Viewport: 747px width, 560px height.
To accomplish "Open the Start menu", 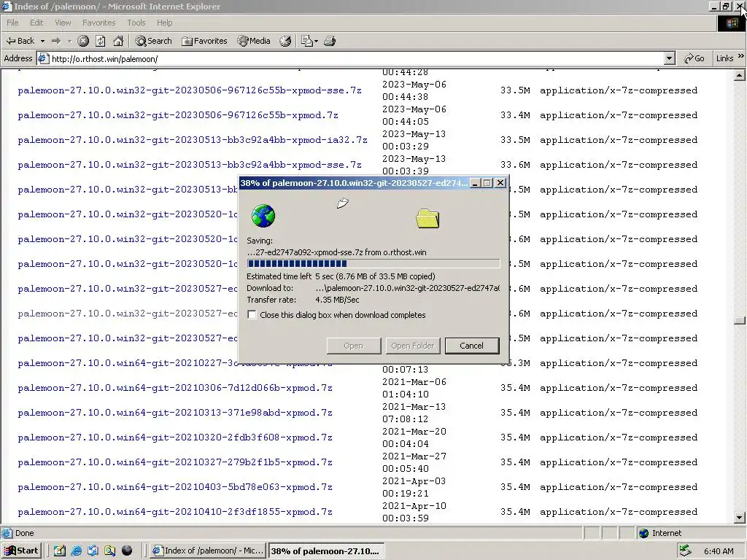I will pyautogui.click(x=21, y=551).
